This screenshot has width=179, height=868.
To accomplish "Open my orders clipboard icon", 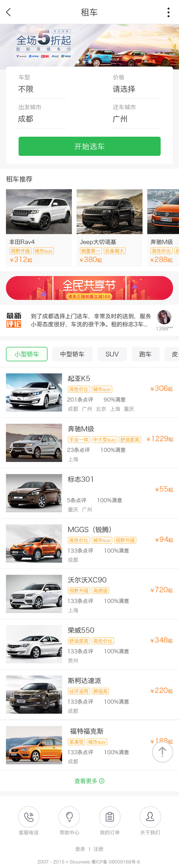I will tap(110, 817).
